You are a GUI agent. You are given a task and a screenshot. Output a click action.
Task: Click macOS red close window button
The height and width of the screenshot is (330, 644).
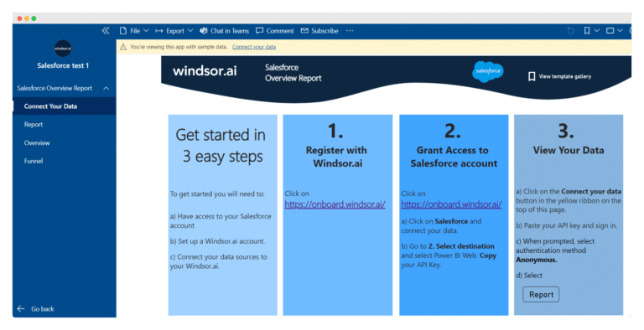click(x=19, y=18)
